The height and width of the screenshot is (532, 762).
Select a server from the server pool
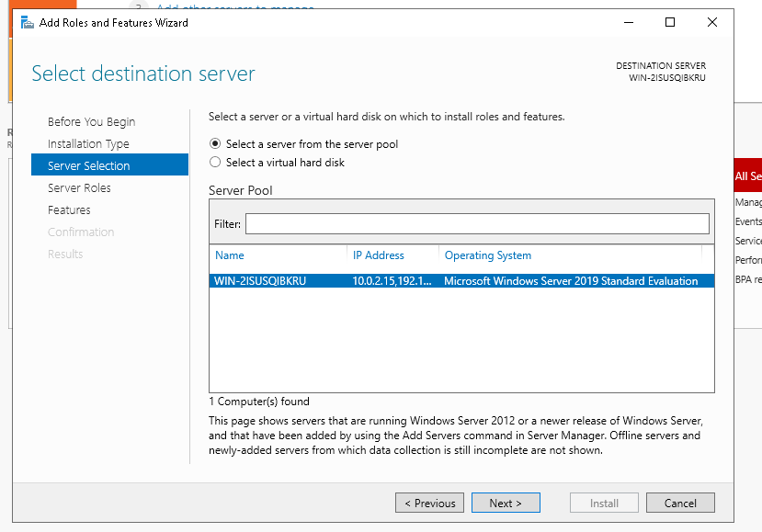[x=216, y=144]
